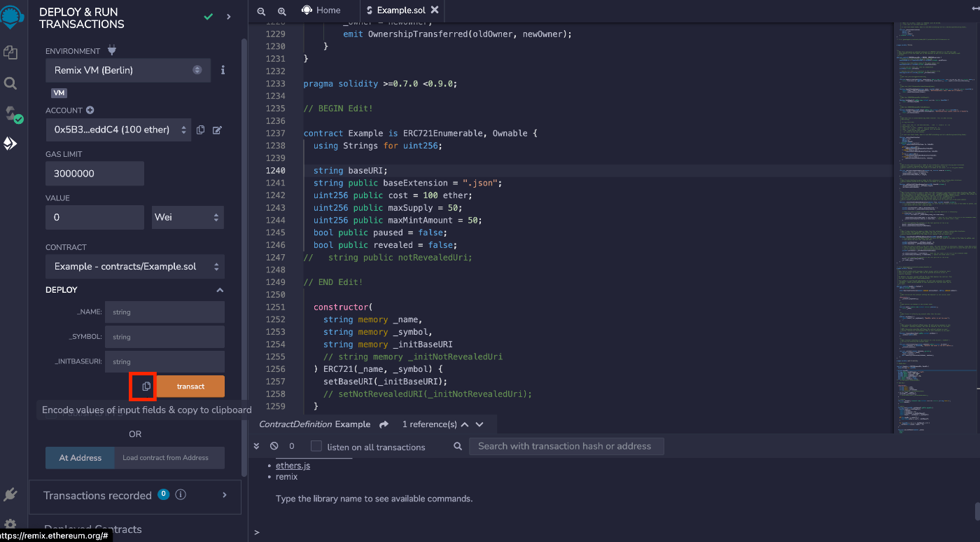Click the transactions pending count 0
Viewport: 980px width, 542px height.
click(x=292, y=446)
